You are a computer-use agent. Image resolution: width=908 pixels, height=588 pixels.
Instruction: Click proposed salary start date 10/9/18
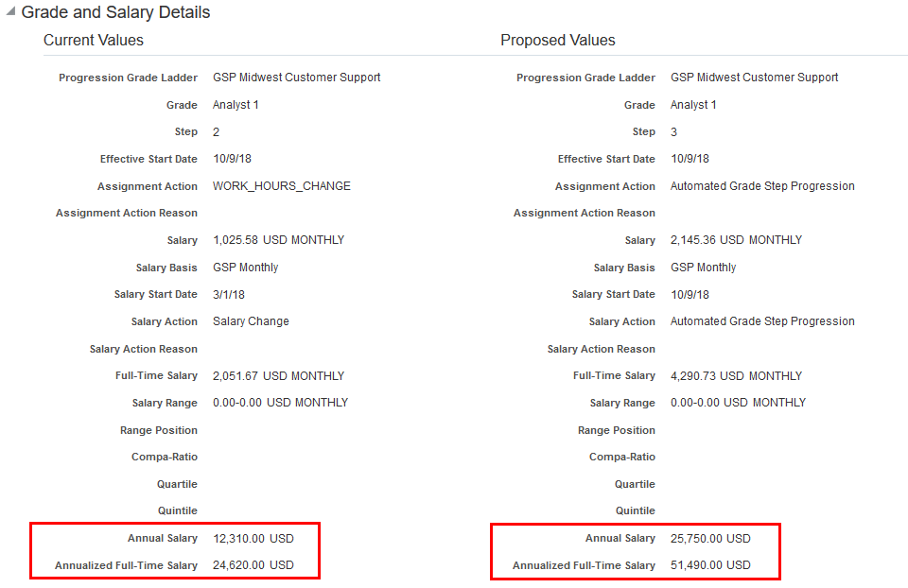690,294
